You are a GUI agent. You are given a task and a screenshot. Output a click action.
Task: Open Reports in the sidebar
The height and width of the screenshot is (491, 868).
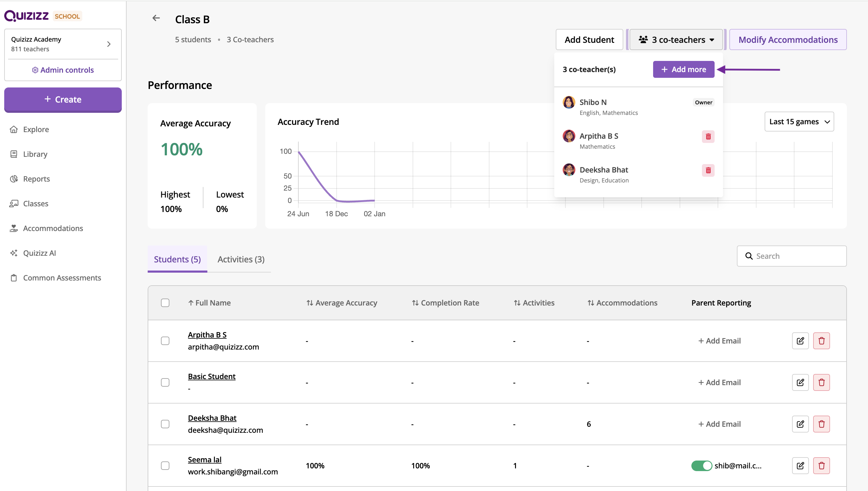pos(36,179)
